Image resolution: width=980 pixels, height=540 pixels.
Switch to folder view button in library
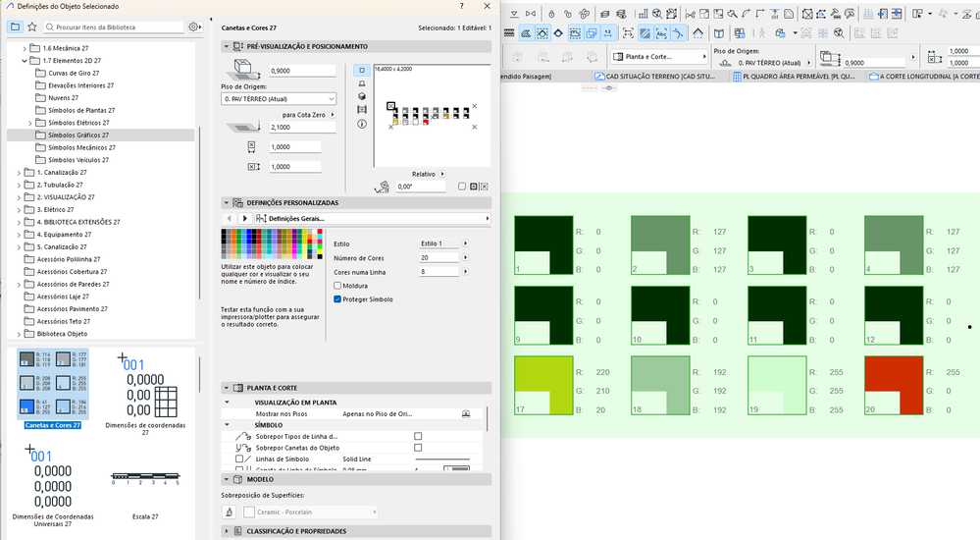tap(15, 27)
